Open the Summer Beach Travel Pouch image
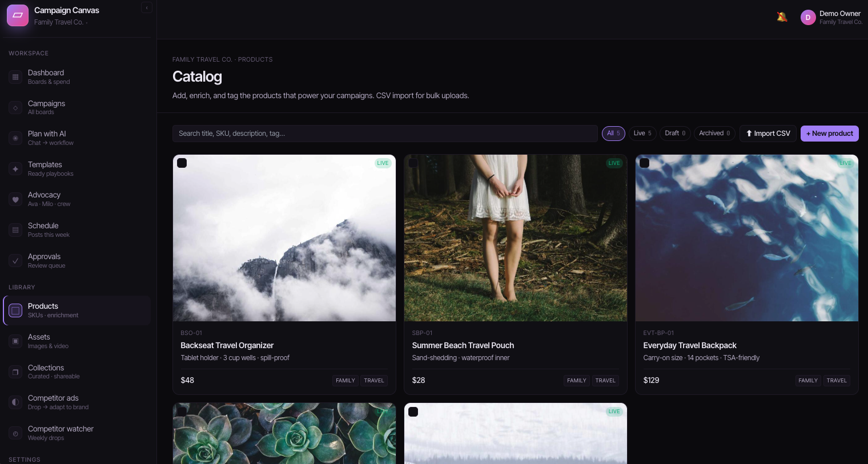 [x=516, y=238]
